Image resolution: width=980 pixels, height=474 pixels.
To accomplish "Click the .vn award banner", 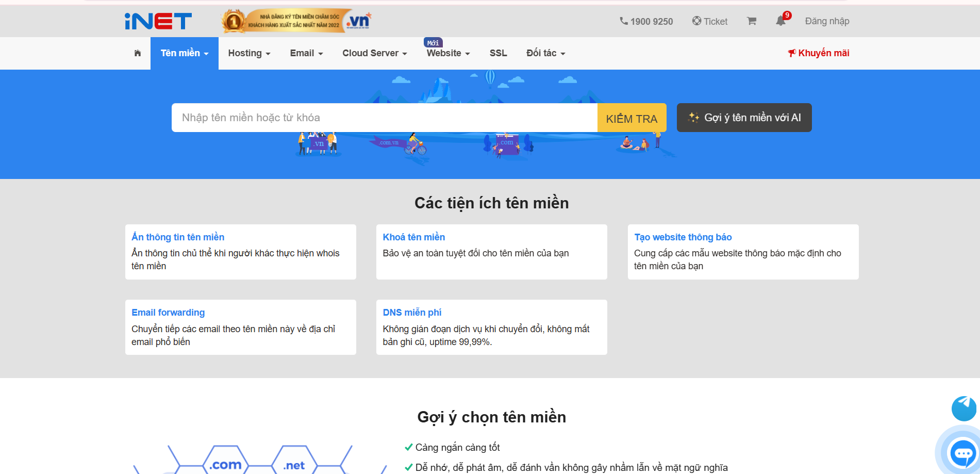I will [296, 21].
